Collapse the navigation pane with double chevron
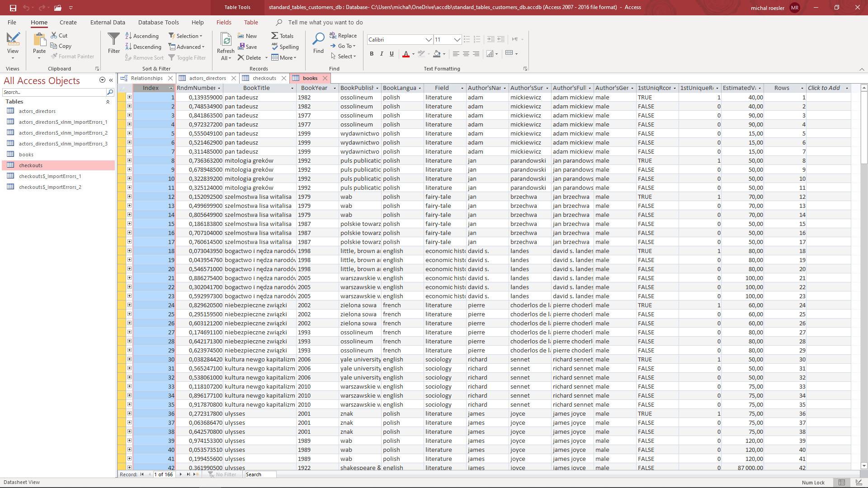This screenshot has width=868, height=488. click(x=111, y=80)
